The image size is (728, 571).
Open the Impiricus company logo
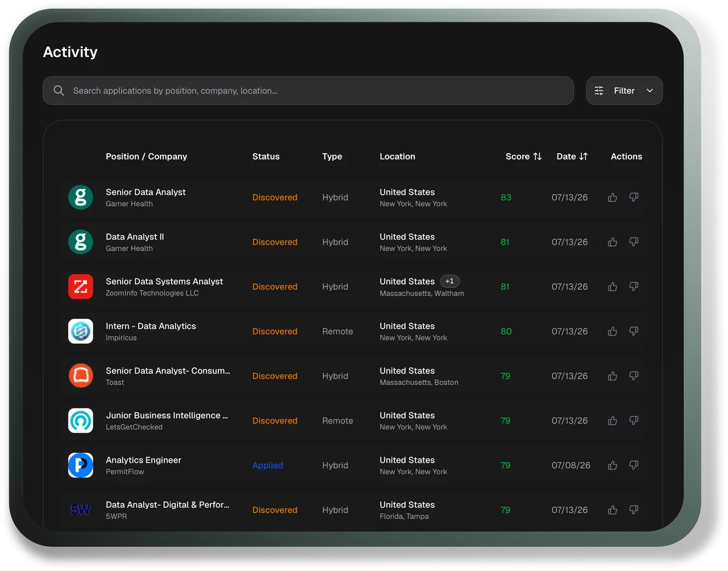tap(81, 331)
